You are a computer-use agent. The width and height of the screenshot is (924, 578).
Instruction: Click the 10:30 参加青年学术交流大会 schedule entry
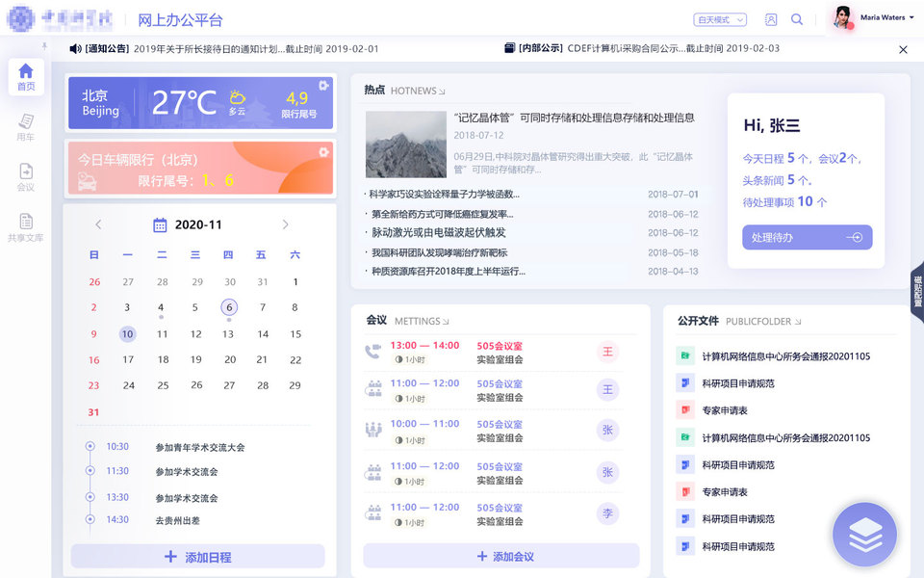[x=175, y=447]
